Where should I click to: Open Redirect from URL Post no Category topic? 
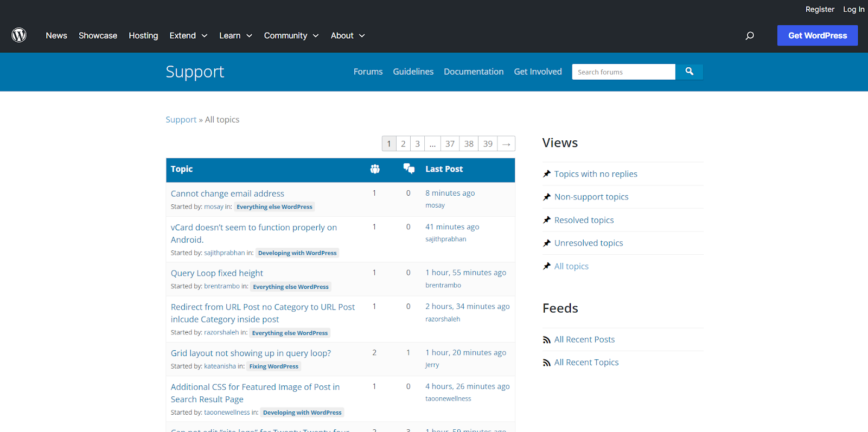263,313
